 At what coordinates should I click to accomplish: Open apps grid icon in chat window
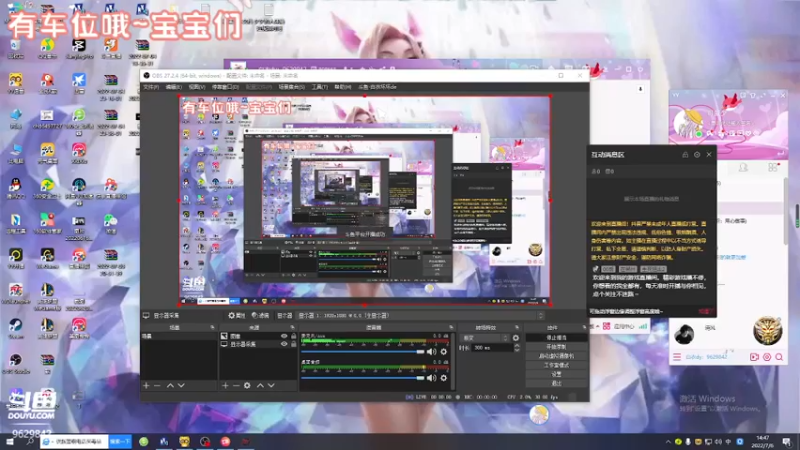(x=772, y=167)
